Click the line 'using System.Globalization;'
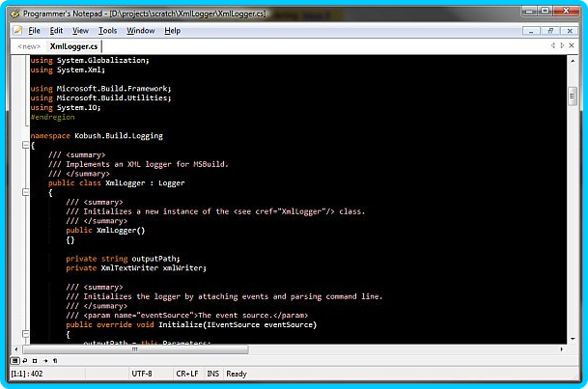Image resolution: width=588 pixels, height=389 pixels. (x=90, y=60)
